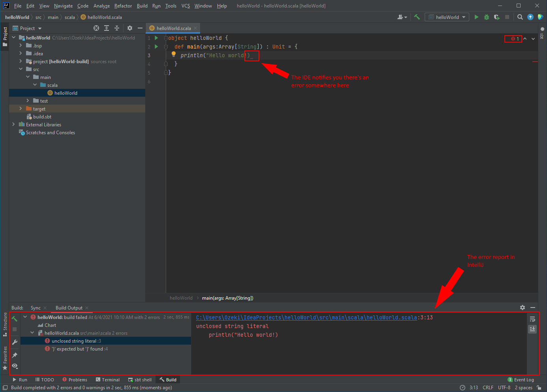This screenshot has height=392, width=547.
Task: Open the sbt shell tool window
Action: tap(140, 380)
